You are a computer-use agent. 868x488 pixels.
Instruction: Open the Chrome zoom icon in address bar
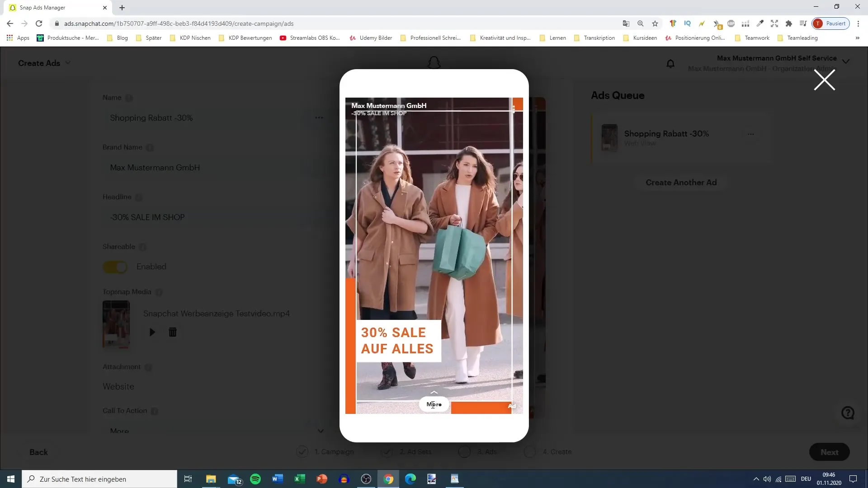[641, 23]
